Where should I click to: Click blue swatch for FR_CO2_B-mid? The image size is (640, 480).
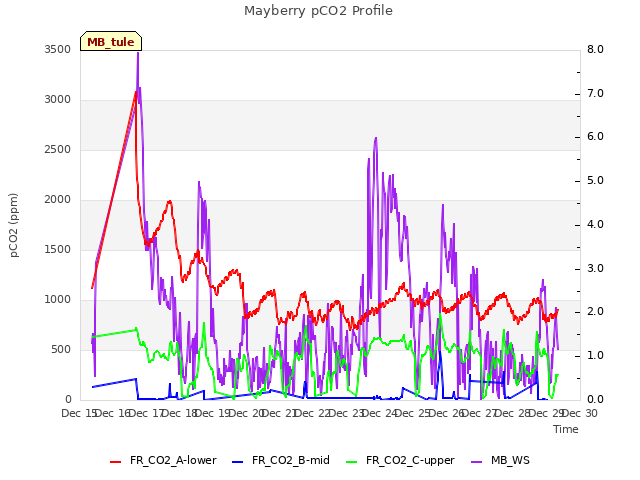pyautogui.click(x=238, y=462)
